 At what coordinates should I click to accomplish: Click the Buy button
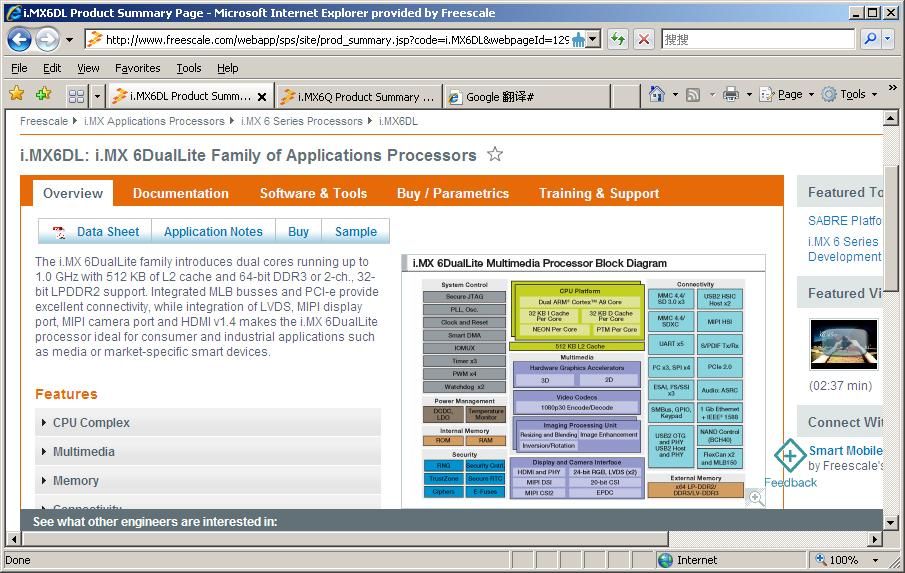(298, 231)
